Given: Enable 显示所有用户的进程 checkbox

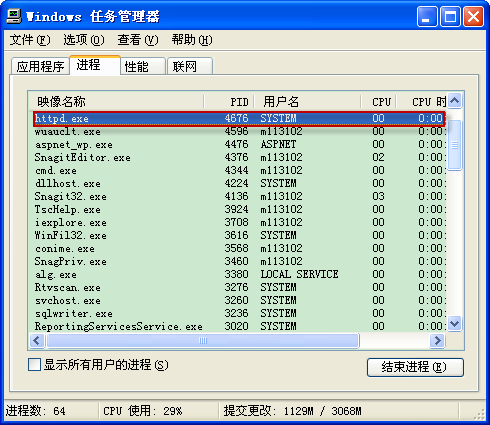Looking at the screenshot, I should click(x=34, y=365).
